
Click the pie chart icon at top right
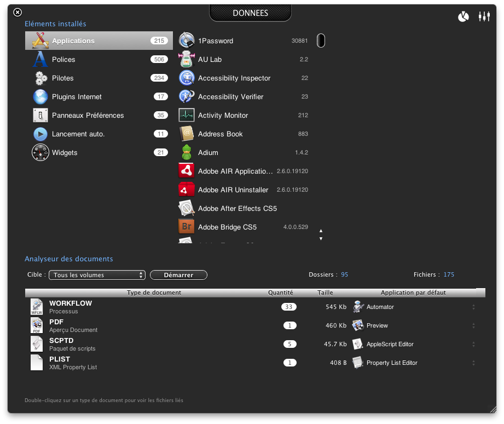tap(463, 16)
